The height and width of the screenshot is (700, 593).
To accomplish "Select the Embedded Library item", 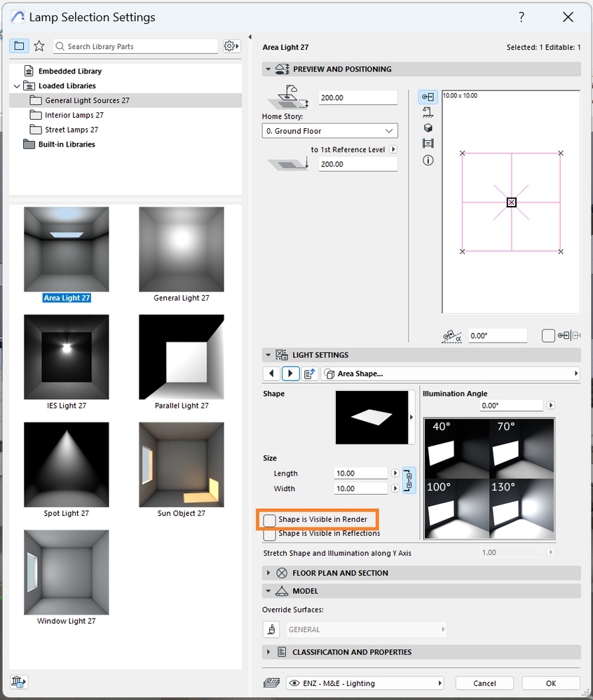I will coord(69,71).
